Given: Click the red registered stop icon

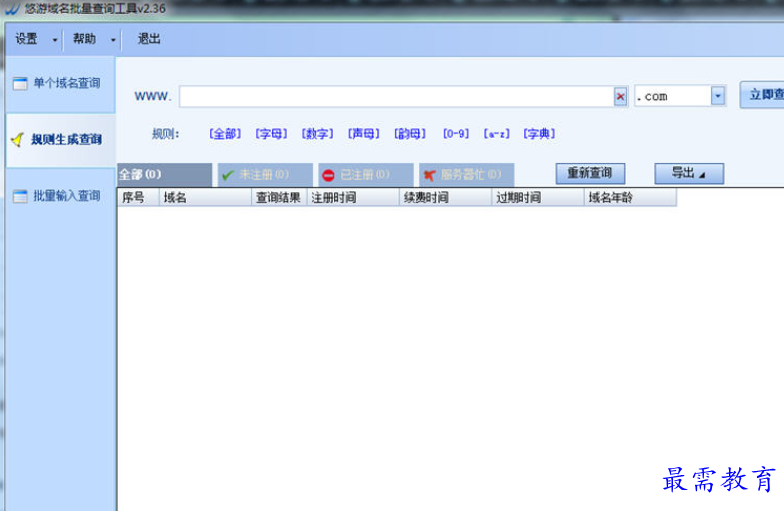Looking at the screenshot, I should 328,176.
